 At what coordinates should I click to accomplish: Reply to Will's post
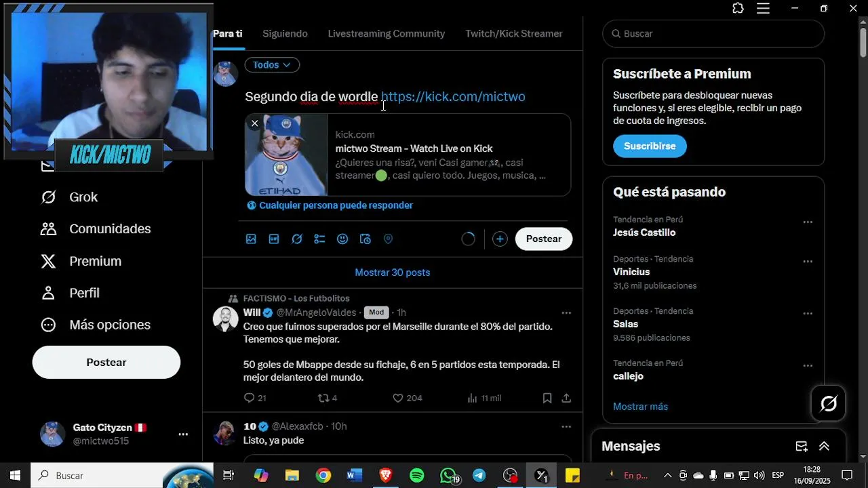tap(255, 398)
